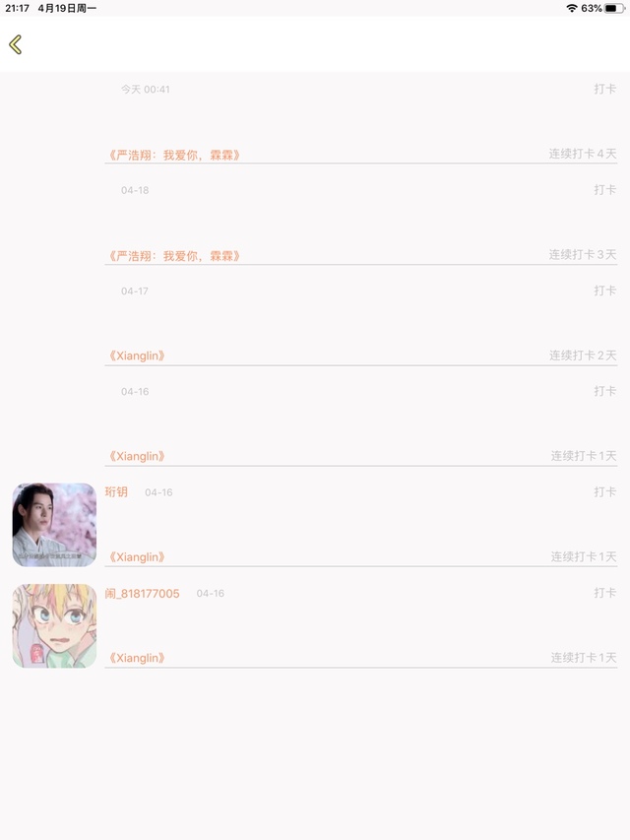
Task: Tap the 04-18 date label
Action: tap(135, 190)
